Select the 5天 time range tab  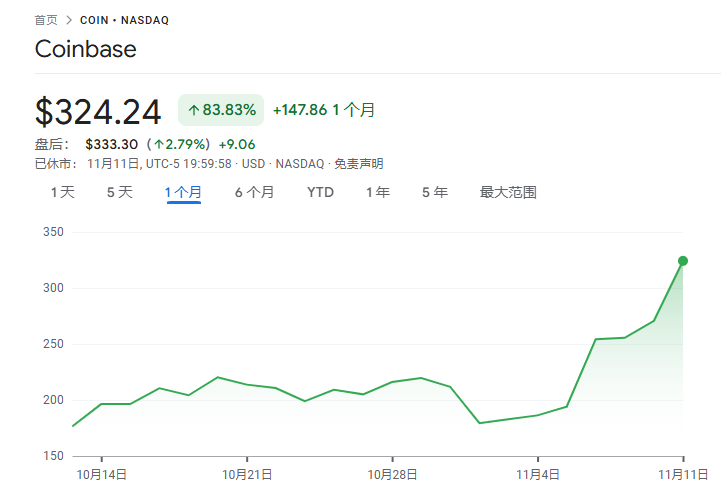pos(119,192)
